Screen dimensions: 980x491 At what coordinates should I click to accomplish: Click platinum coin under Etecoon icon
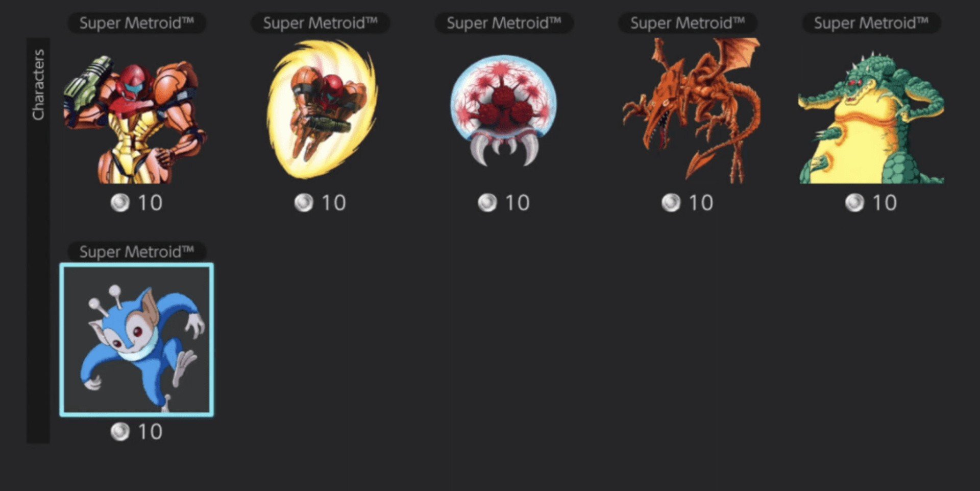120,432
